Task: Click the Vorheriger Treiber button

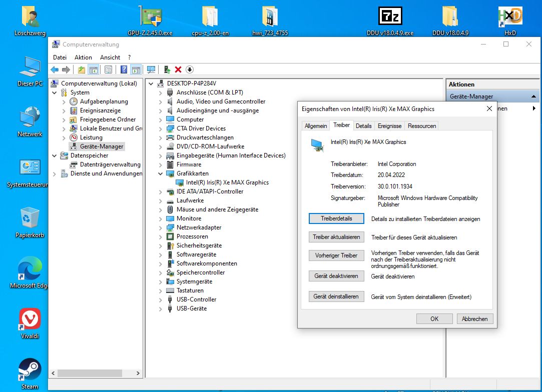Action: (x=336, y=255)
